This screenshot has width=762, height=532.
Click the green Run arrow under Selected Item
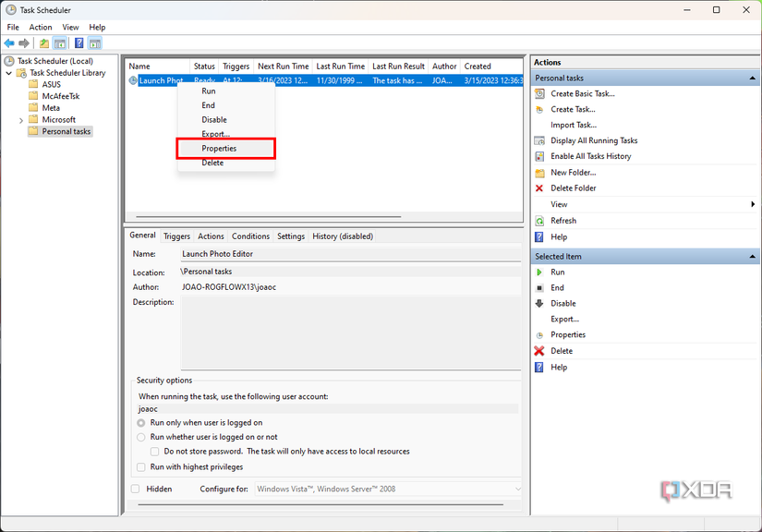pos(540,272)
